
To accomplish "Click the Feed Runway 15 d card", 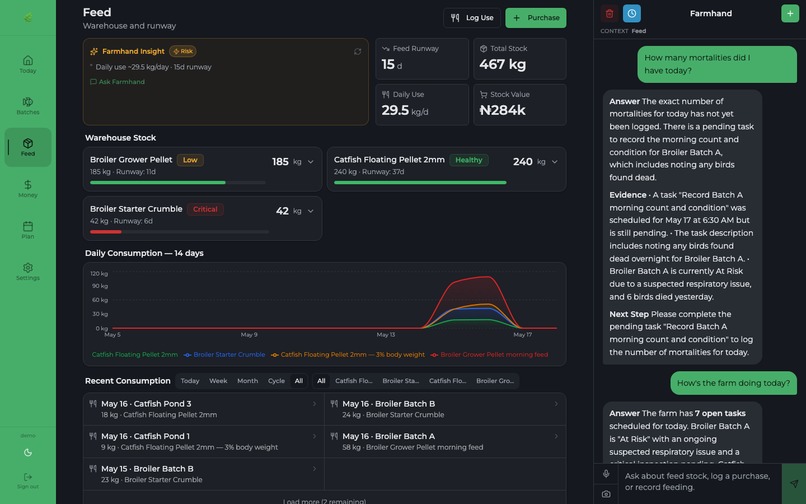I will click(422, 59).
